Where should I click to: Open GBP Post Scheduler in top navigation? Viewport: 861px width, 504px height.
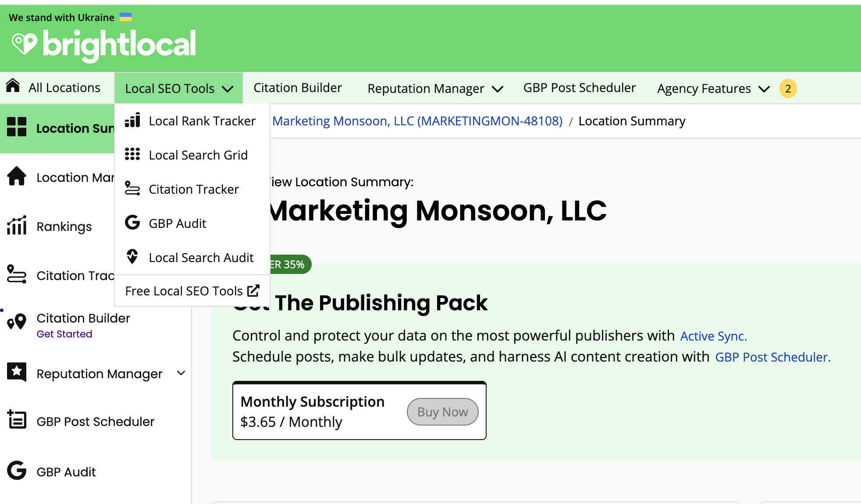tap(579, 88)
